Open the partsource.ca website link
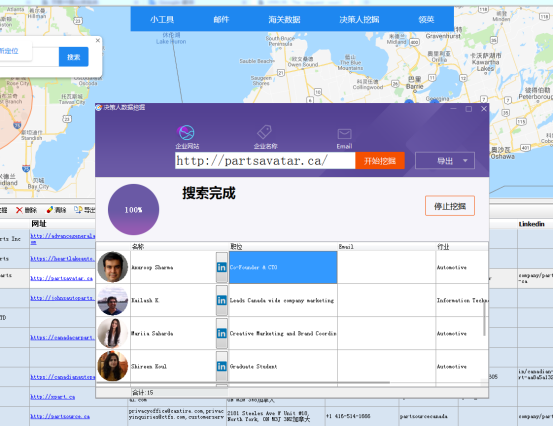The height and width of the screenshot is (426, 554). (60, 416)
